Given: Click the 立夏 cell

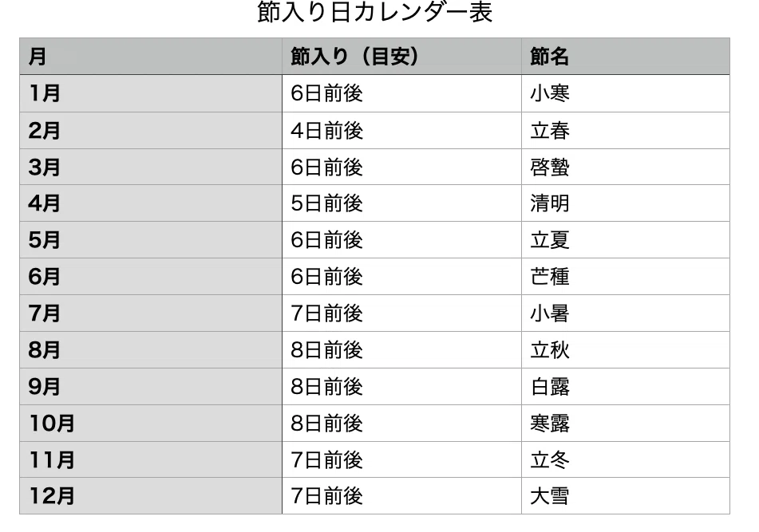Looking at the screenshot, I should point(626,240).
